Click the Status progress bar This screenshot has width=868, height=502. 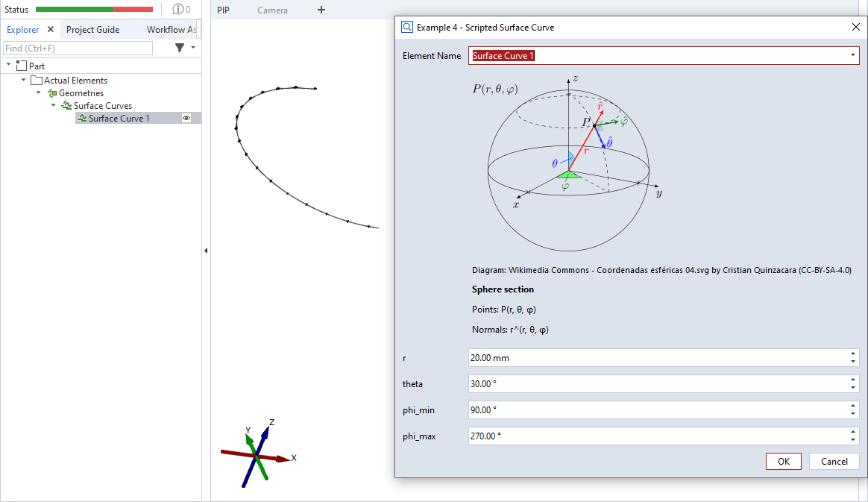(94, 10)
